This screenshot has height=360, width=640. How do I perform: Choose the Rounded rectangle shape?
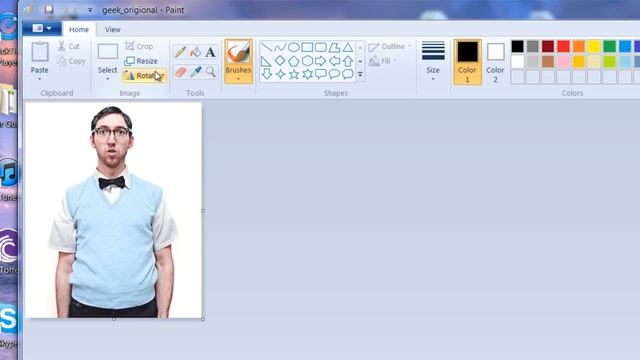320,47
